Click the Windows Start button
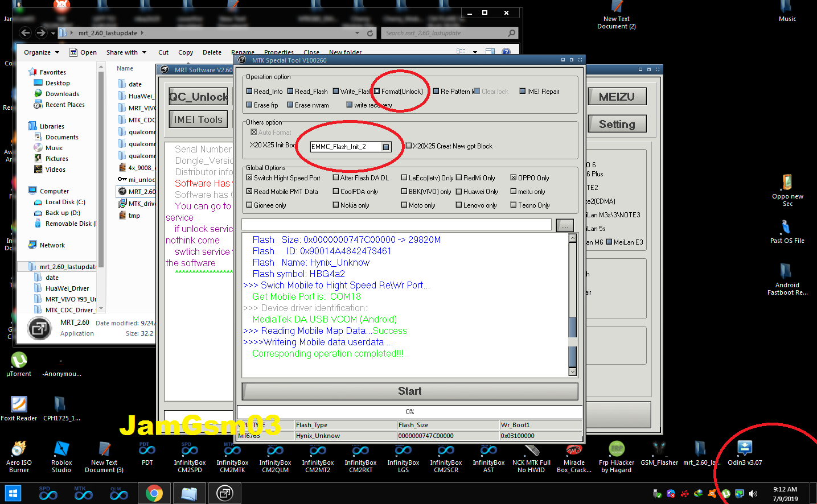 tap(13, 493)
